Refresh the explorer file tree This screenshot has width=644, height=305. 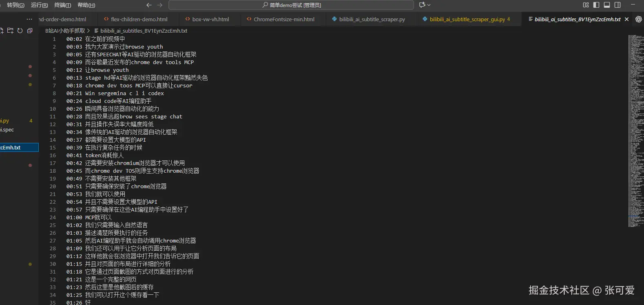click(x=20, y=31)
